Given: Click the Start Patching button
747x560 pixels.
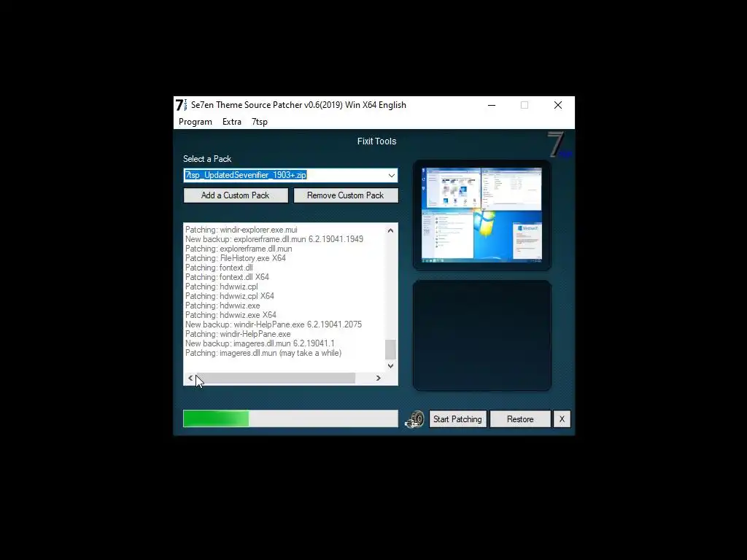Looking at the screenshot, I should point(458,419).
